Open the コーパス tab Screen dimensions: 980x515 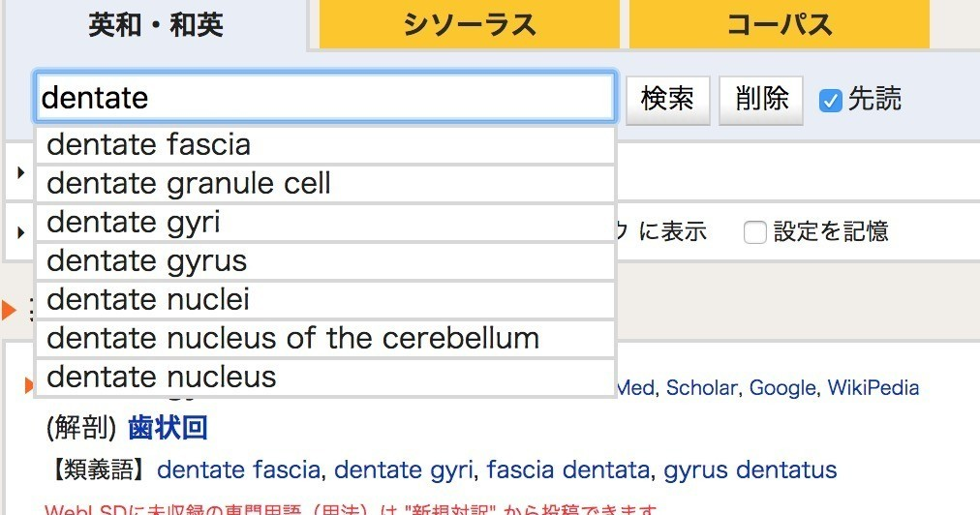pyautogui.click(x=779, y=25)
